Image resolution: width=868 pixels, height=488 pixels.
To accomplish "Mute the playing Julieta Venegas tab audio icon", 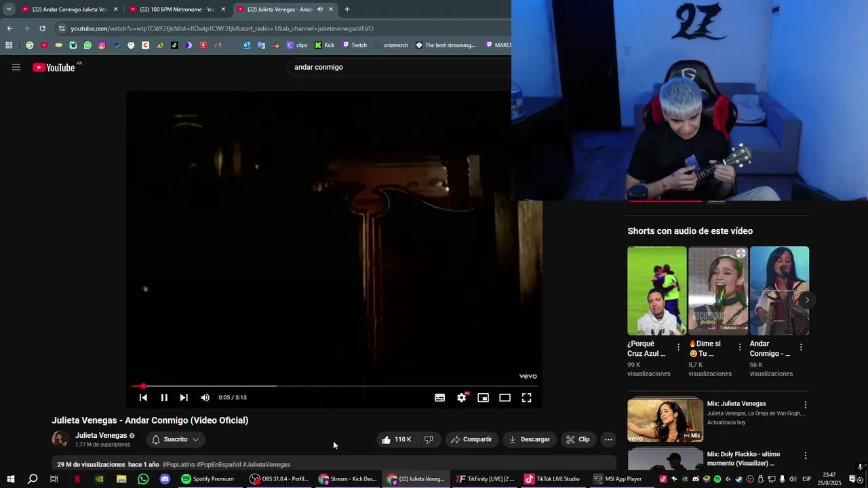I will [320, 9].
